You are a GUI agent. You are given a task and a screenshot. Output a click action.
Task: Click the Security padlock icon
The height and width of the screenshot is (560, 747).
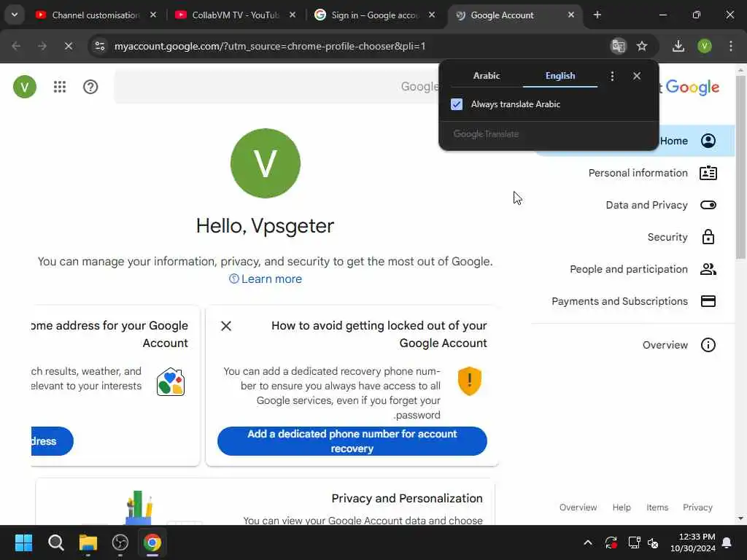tap(708, 237)
